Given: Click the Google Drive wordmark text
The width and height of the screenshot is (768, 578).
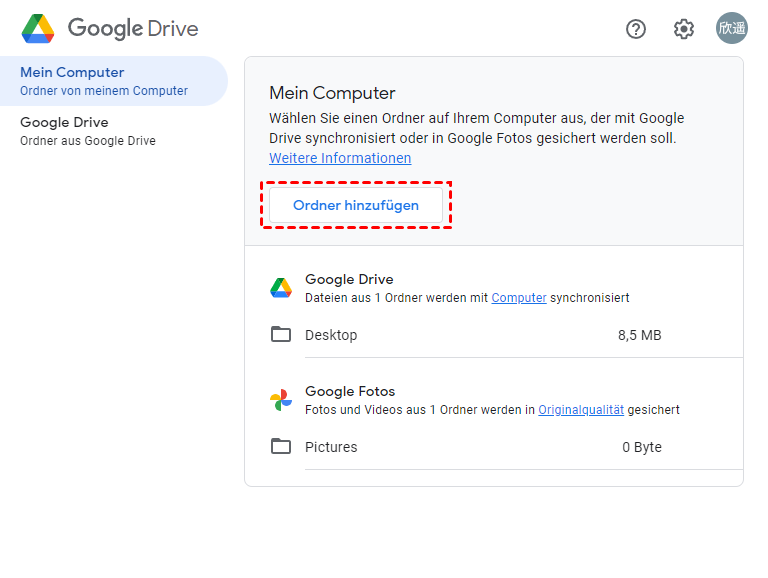Looking at the screenshot, I should (133, 29).
